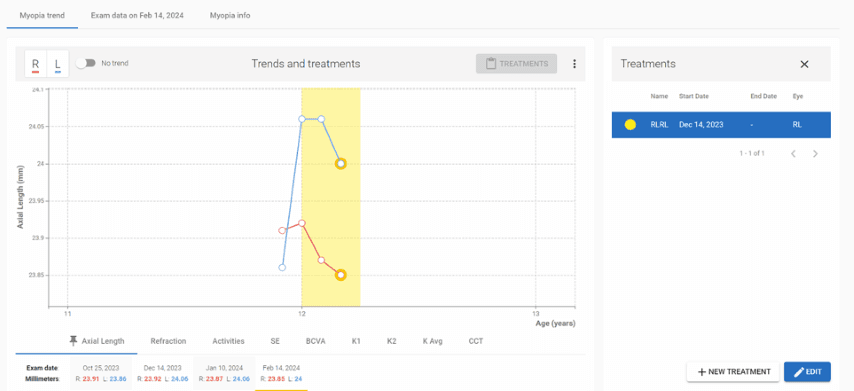Select the BCVA chart tab

(315, 341)
